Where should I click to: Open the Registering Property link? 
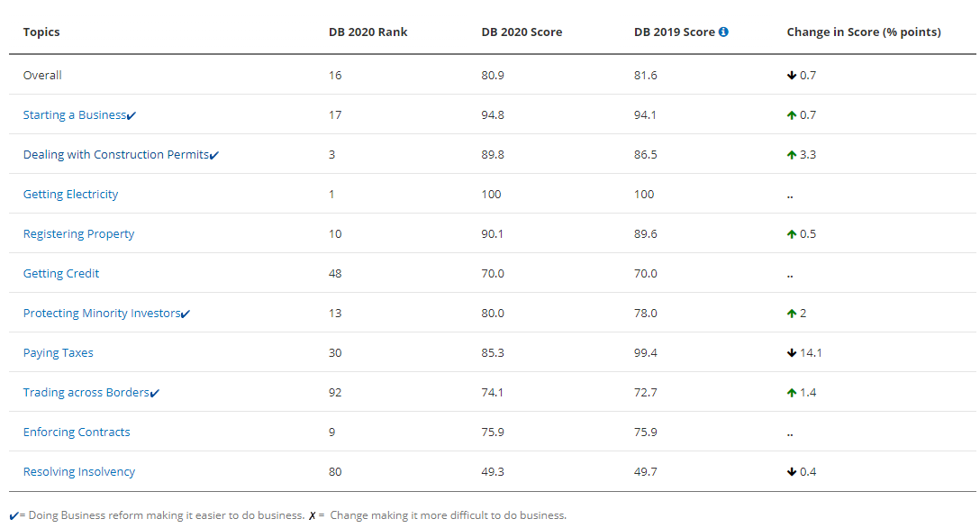pyautogui.click(x=78, y=234)
